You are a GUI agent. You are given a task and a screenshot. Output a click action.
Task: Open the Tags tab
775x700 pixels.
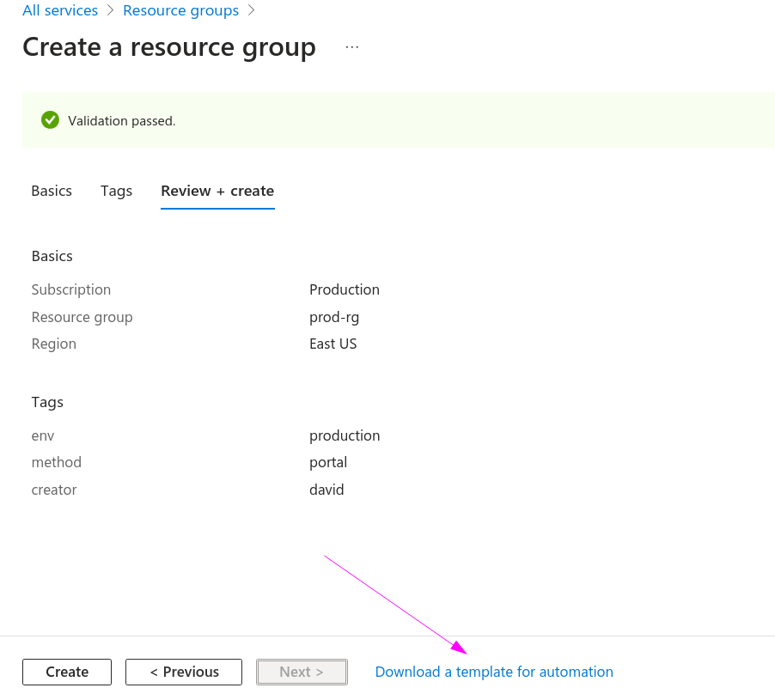pos(116,191)
